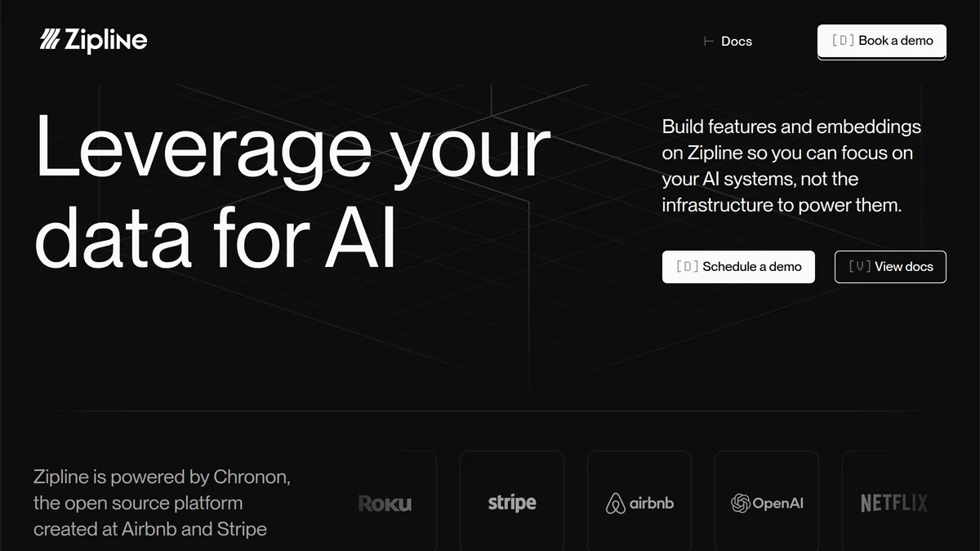Screen dimensions: 980x551
Task: Select the OpenAI logo
Action: tap(766, 503)
